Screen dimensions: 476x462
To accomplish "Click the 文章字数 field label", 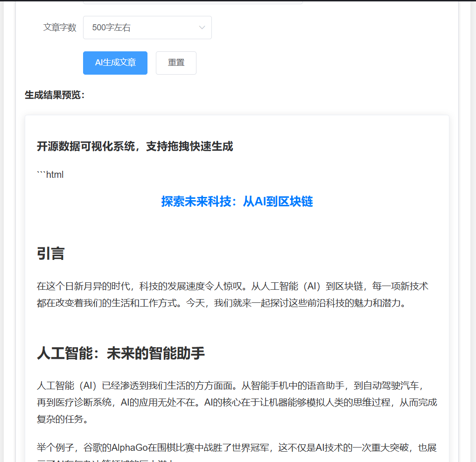I will pos(60,28).
